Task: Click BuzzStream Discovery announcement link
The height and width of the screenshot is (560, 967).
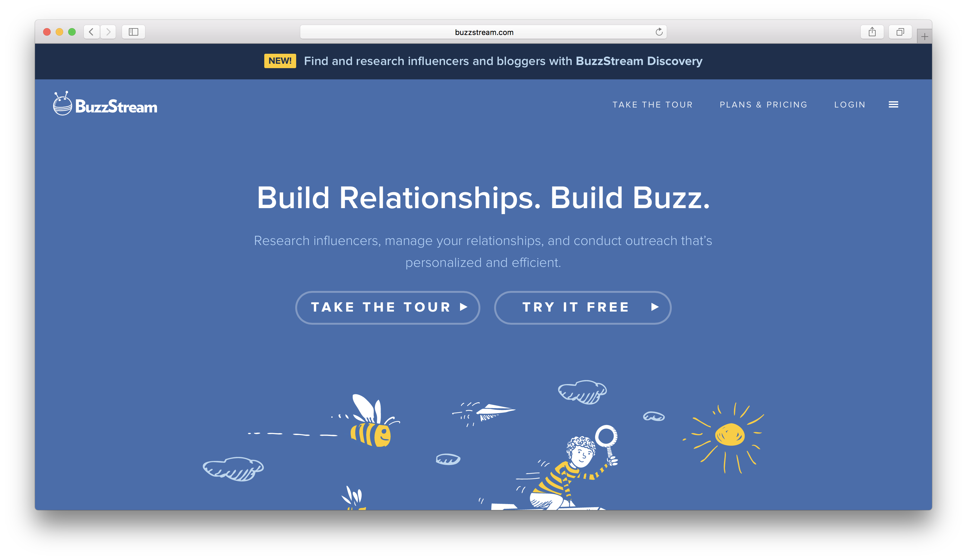Action: [x=639, y=61]
